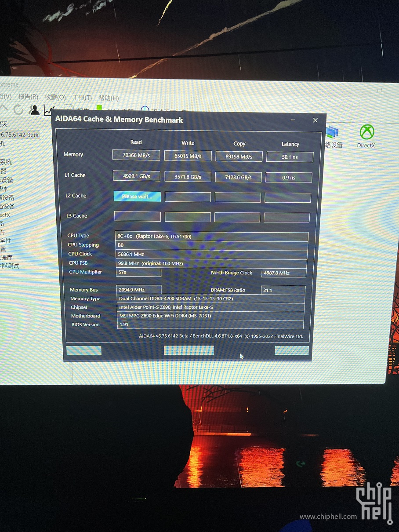Click the Copy column header
The height and width of the screenshot is (532, 399).
(x=239, y=144)
